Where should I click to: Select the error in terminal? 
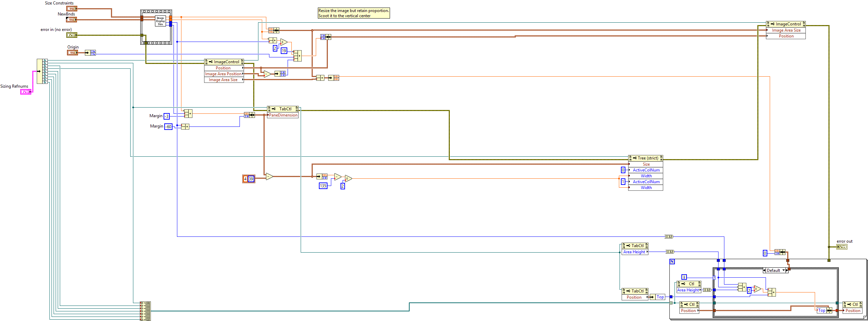(71, 35)
